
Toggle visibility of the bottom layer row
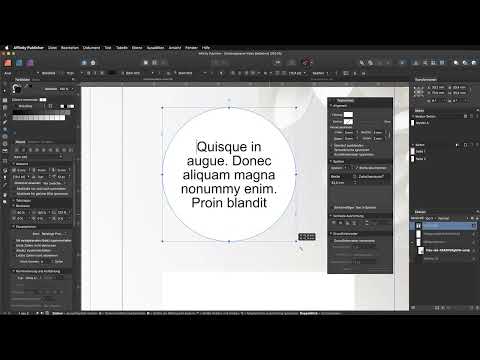474,258
